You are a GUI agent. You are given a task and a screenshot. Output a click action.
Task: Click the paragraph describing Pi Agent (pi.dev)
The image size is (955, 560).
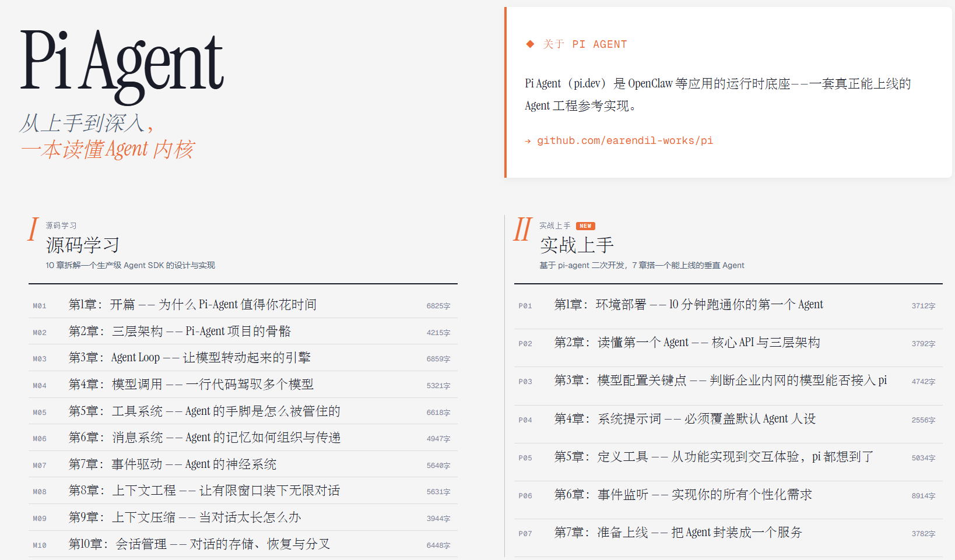coord(718,94)
